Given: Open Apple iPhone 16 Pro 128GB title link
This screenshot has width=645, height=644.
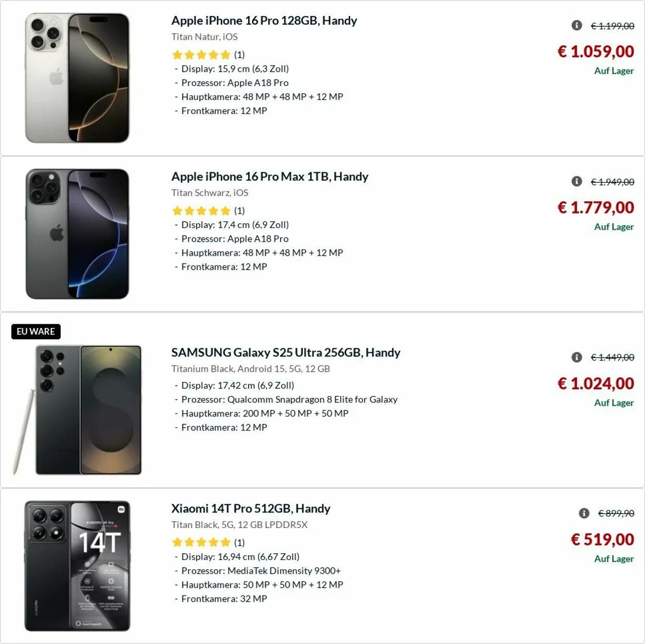Looking at the screenshot, I should point(264,21).
